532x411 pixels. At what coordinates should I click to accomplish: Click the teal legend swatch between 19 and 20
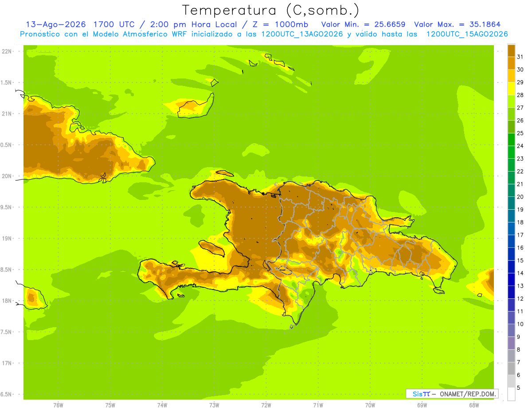(511, 203)
